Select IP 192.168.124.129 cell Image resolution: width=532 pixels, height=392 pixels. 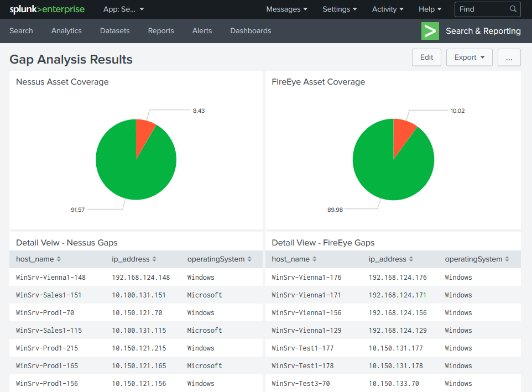click(x=398, y=330)
